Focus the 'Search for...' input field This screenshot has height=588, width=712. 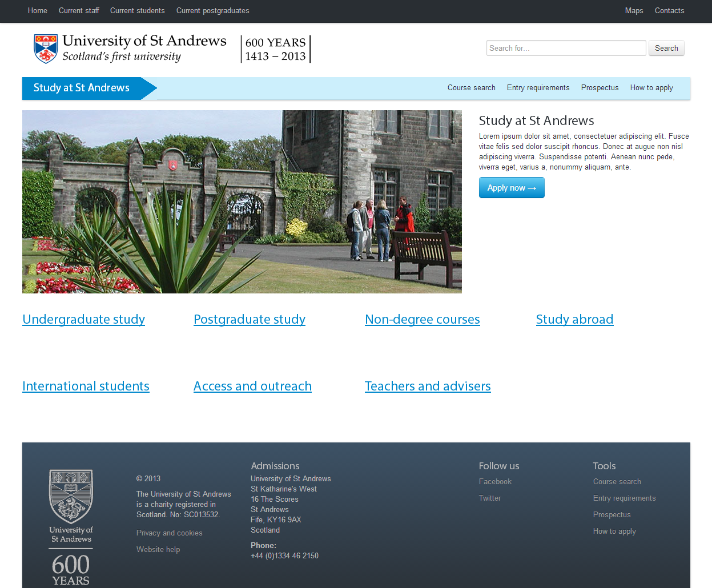(566, 48)
